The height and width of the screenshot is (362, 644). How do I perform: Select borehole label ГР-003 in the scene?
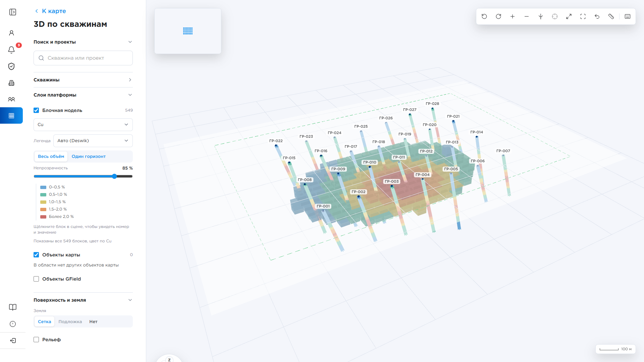392,181
